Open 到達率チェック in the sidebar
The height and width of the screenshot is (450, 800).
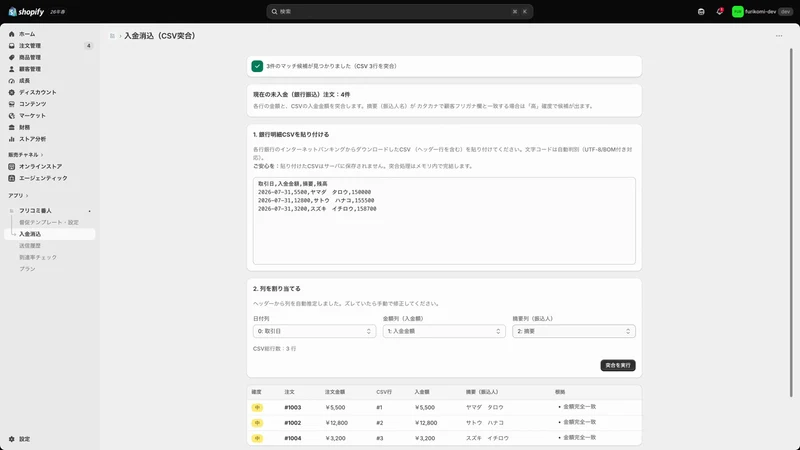click(x=38, y=258)
